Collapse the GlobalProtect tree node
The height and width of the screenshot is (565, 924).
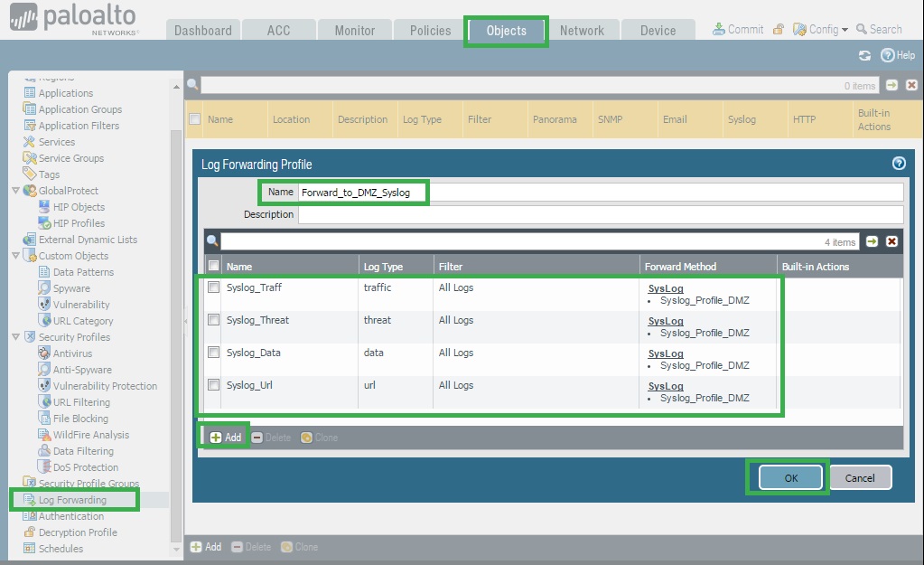pyautogui.click(x=15, y=191)
